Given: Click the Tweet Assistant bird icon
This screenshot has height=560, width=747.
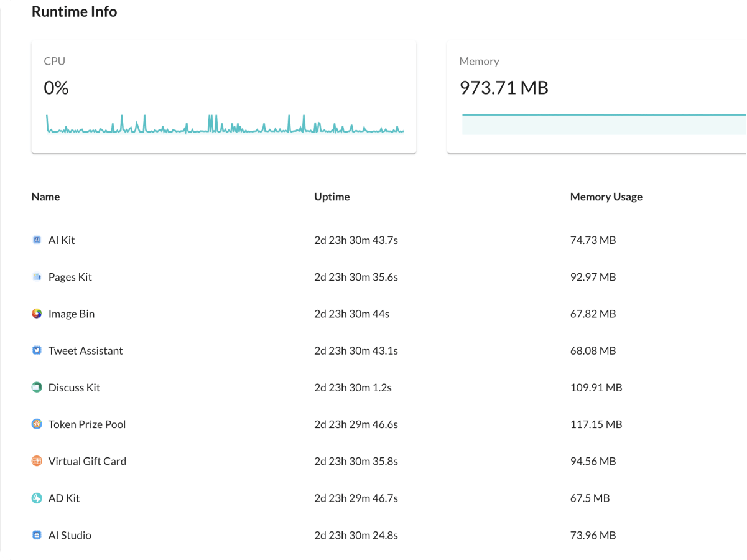Looking at the screenshot, I should [x=37, y=350].
